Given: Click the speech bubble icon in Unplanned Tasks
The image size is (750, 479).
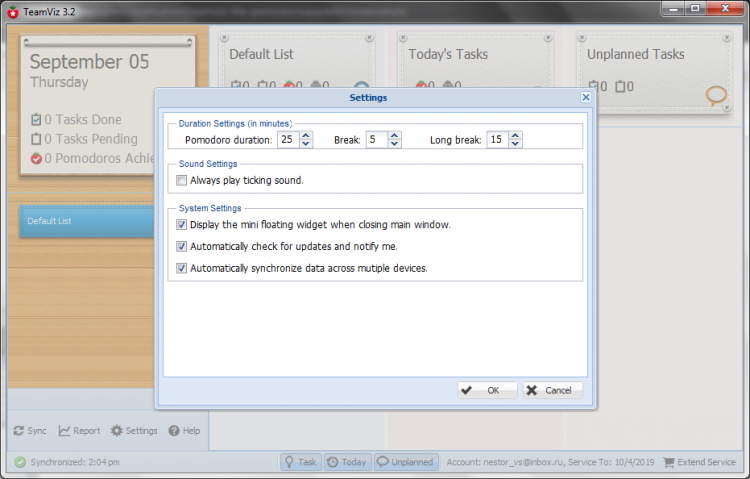Looking at the screenshot, I should click(716, 95).
